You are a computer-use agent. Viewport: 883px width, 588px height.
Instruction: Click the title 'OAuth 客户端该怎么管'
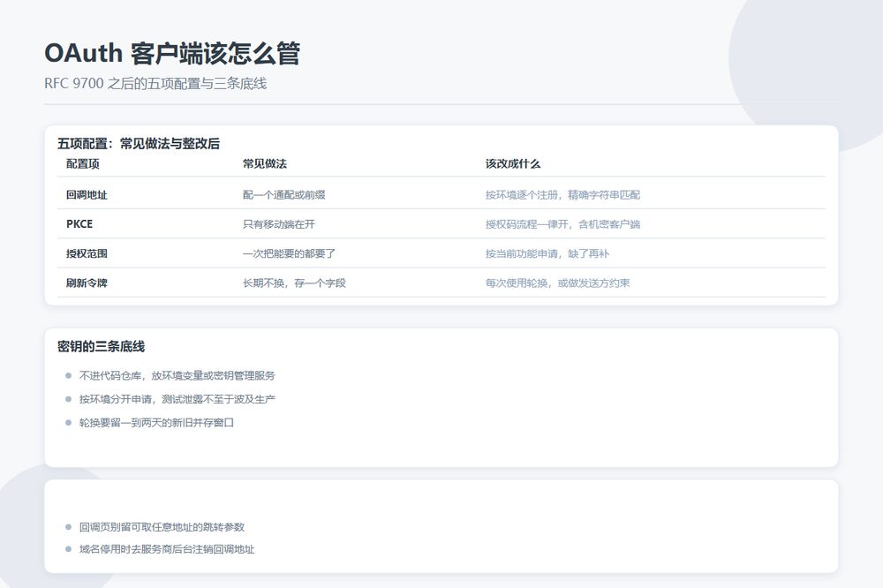pyautogui.click(x=172, y=54)
